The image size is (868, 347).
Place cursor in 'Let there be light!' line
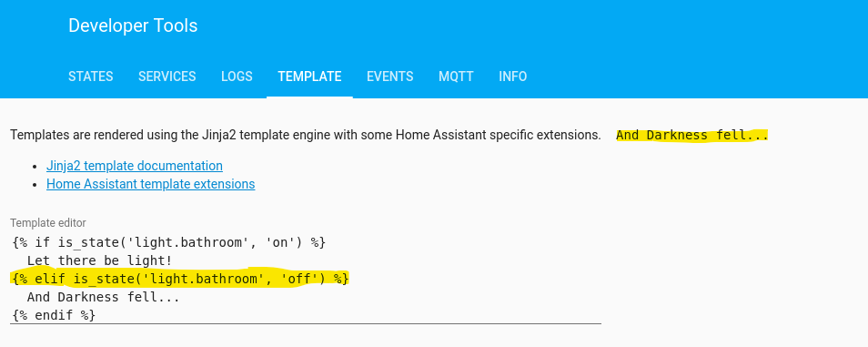(100, 260)
